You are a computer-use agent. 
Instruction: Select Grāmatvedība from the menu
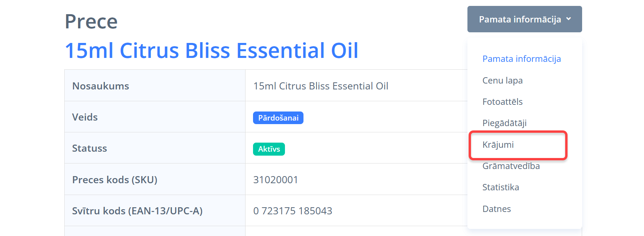pos(511,166)
